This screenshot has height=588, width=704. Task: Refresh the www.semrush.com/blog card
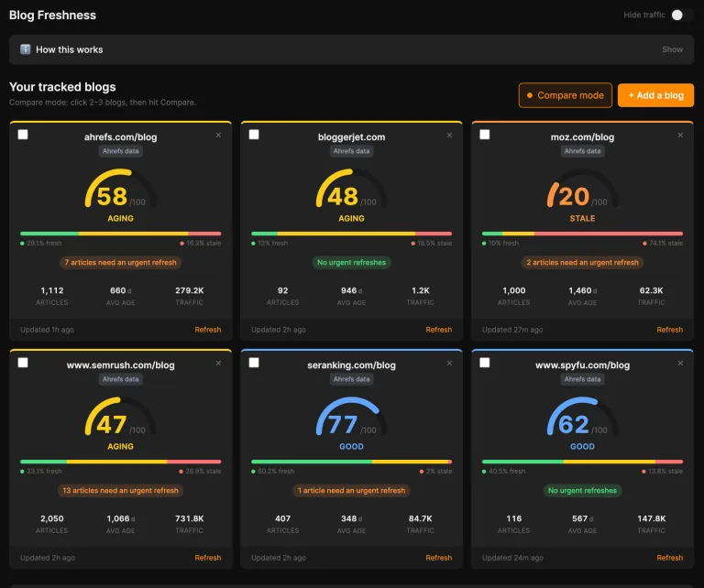point(208,558)
